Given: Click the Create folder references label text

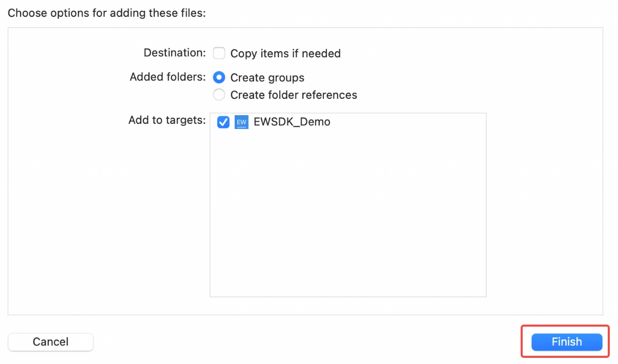Looking at the screenshot, I should pyautogui.click(x=294, y=95).
